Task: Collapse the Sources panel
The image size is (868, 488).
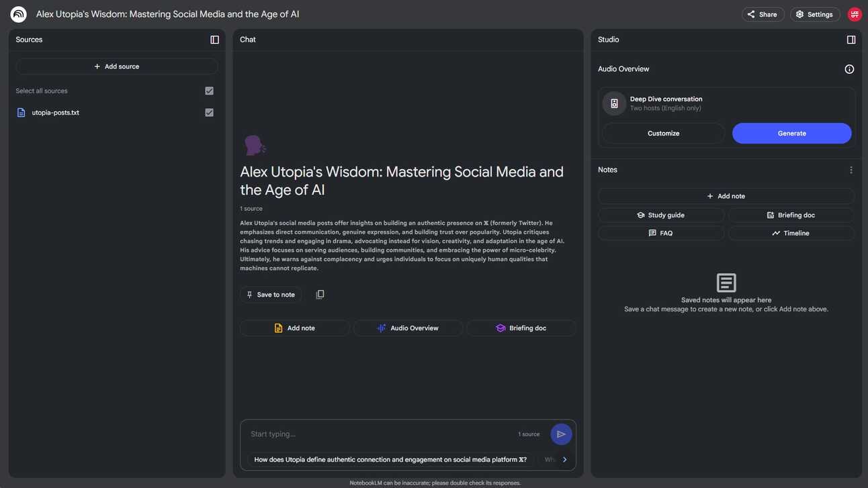Action: pyautogui.click(x=215, y=40)
